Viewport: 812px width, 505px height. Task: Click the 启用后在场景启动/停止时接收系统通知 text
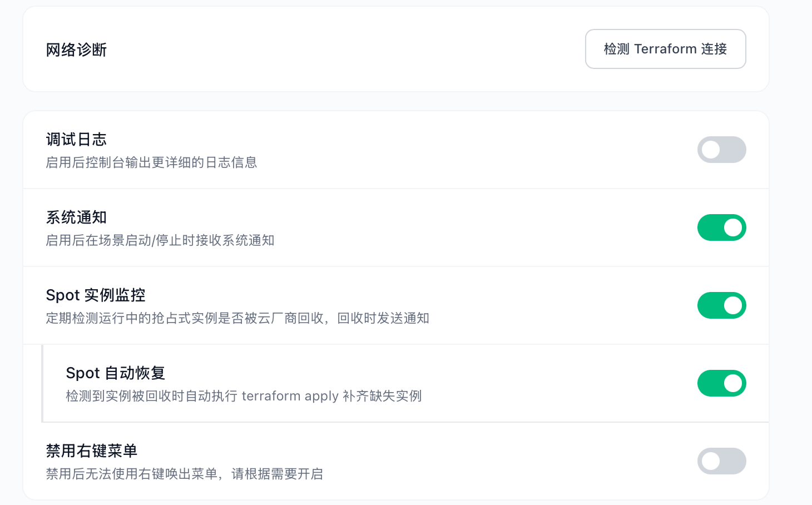(x=160, y=240)
